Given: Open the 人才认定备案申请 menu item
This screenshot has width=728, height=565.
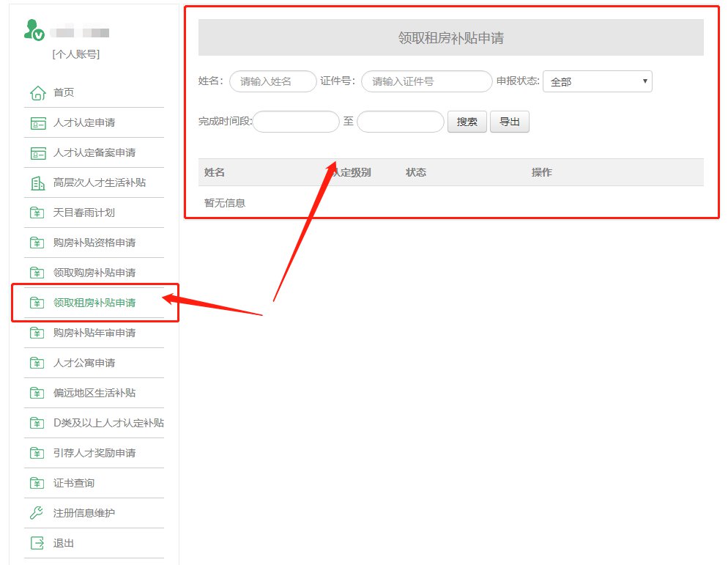Looking at the screenshot, I should pos(94,153).
